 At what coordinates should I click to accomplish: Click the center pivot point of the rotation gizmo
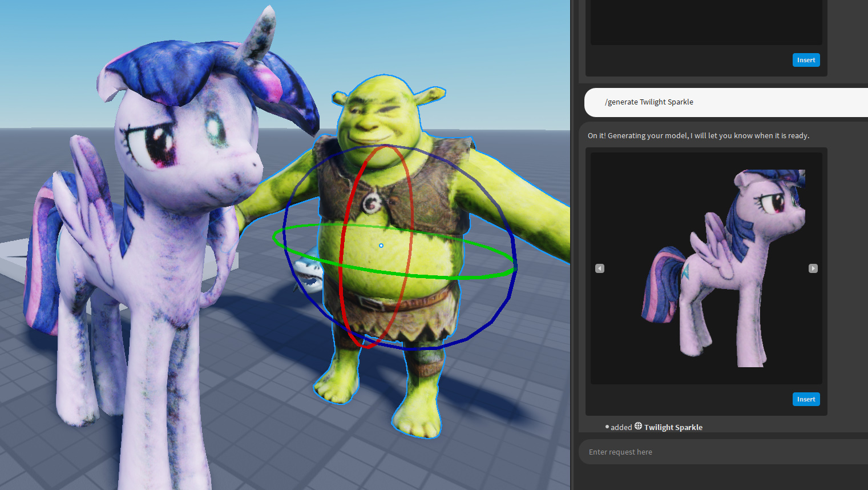[x=381, y=246]
